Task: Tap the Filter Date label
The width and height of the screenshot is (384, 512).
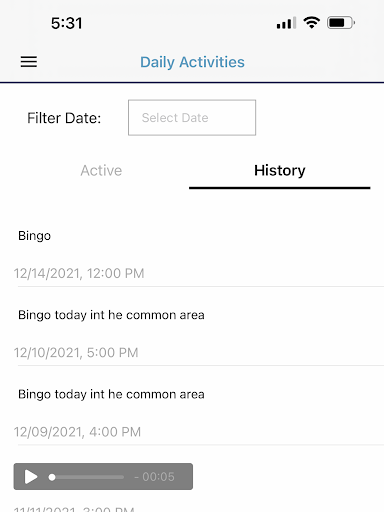Action: click(64, 118)
